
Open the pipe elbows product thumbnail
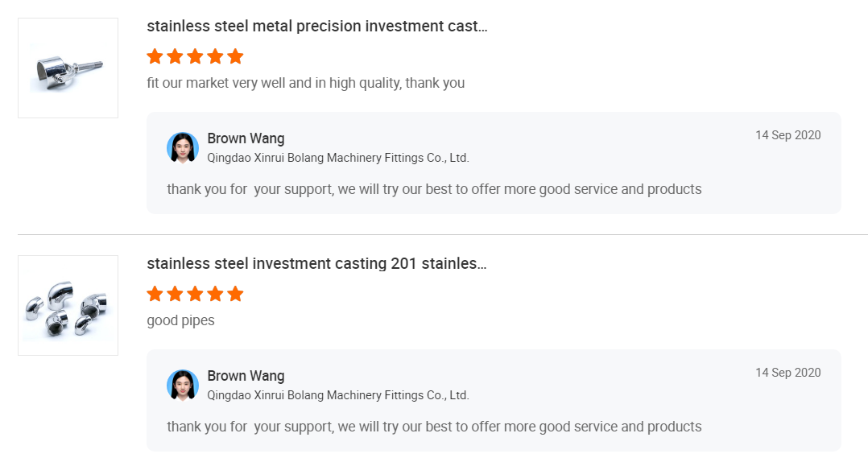click(x=68, y=305)
